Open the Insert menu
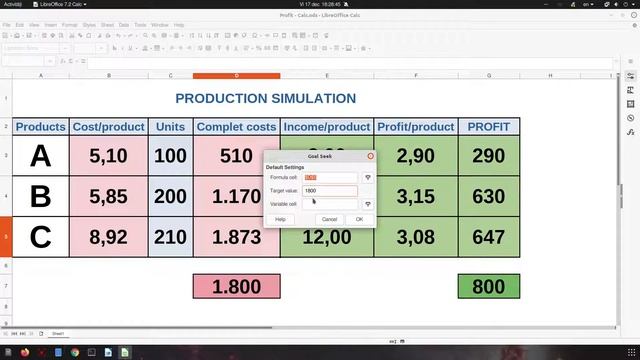Image resolution: width=640 pixels, height=360 pixels. point(51,25)
